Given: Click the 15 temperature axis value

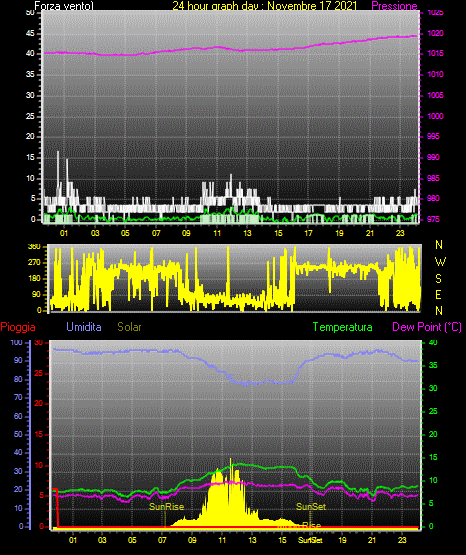Looking at the screenshot, I should (433, 457).
